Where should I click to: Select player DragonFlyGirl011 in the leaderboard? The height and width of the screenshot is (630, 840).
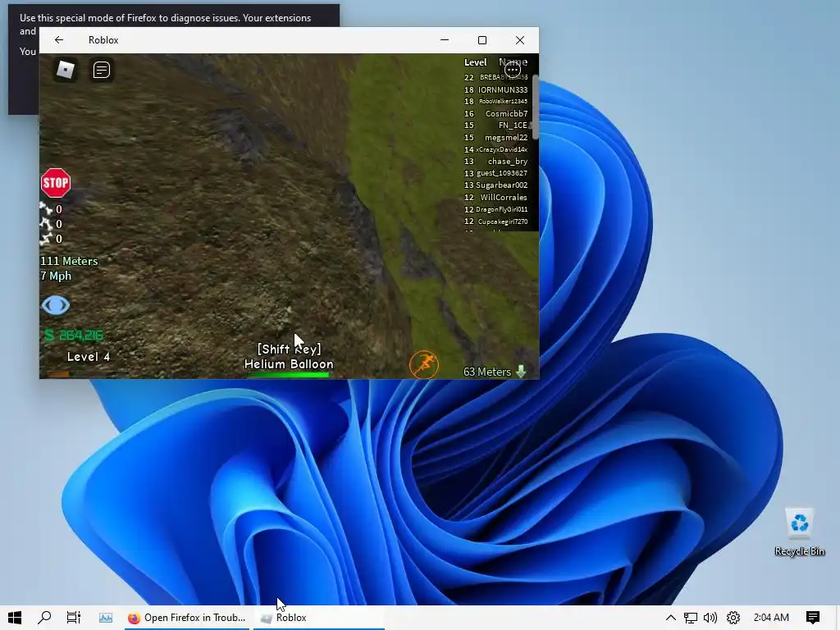coord(495,209)
